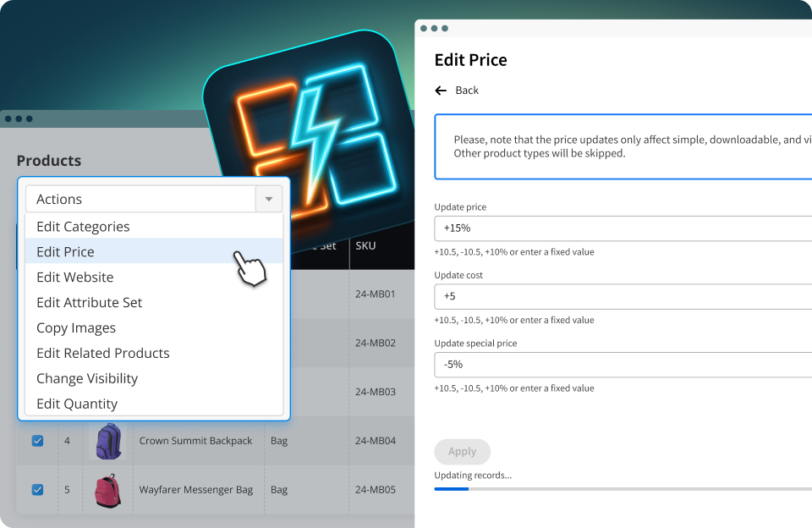Screen dimensions: 812x528
Task: Open the Wayfarer Messenger Bag thumbnail
Action: pos(108,490)
